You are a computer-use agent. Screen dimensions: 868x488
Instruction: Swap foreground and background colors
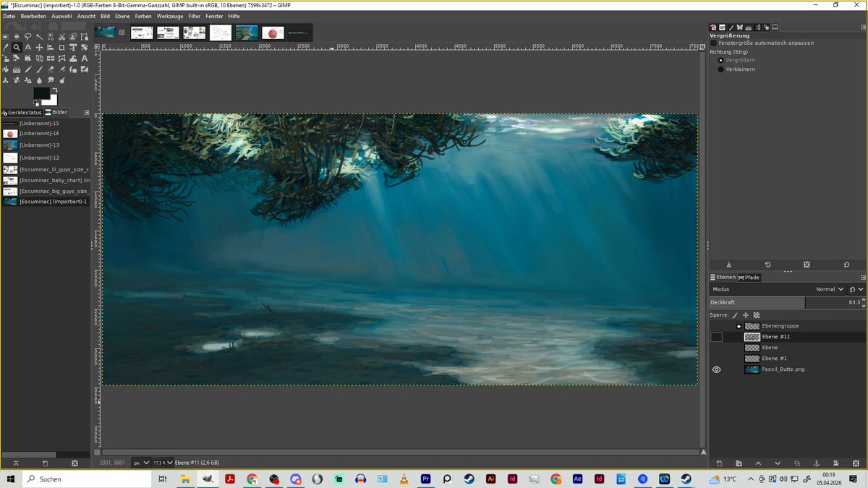tap(54, 90)
